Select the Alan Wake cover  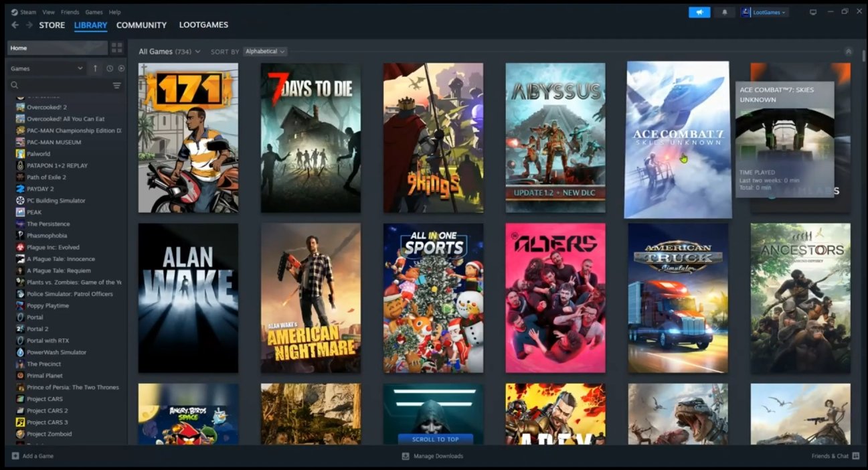(x=188, y=298)
